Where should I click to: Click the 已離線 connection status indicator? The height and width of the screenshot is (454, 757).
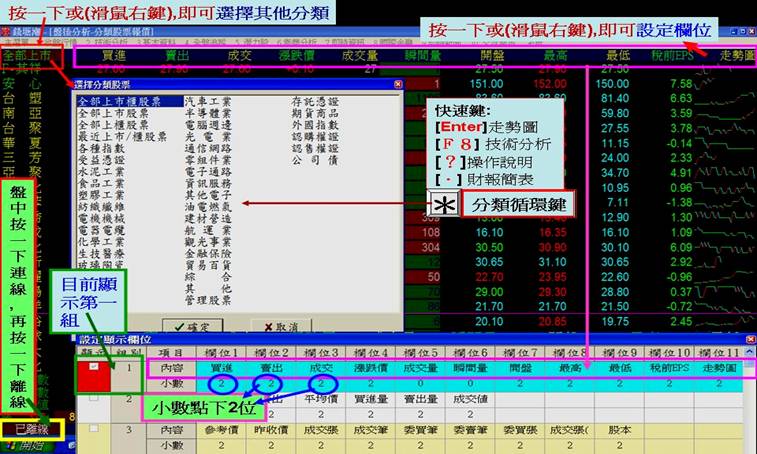tap(28, 430)
